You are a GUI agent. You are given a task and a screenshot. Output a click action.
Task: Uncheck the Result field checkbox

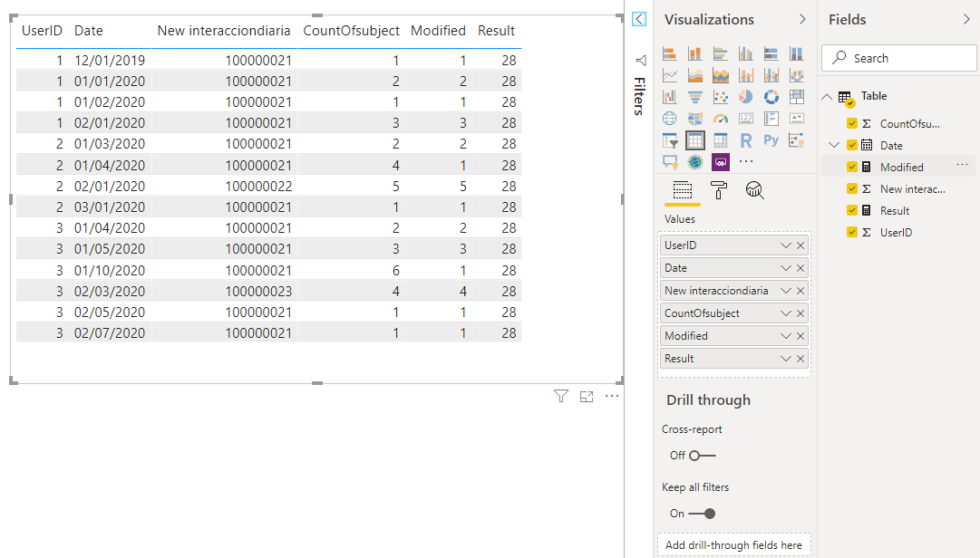tap(852, 210)
